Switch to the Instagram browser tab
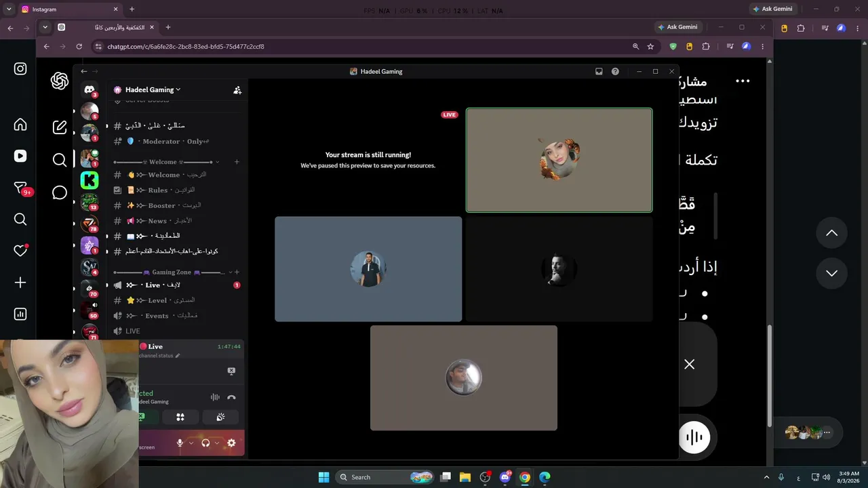This screenshot has height=488, width=868. [x=69, y=9]
